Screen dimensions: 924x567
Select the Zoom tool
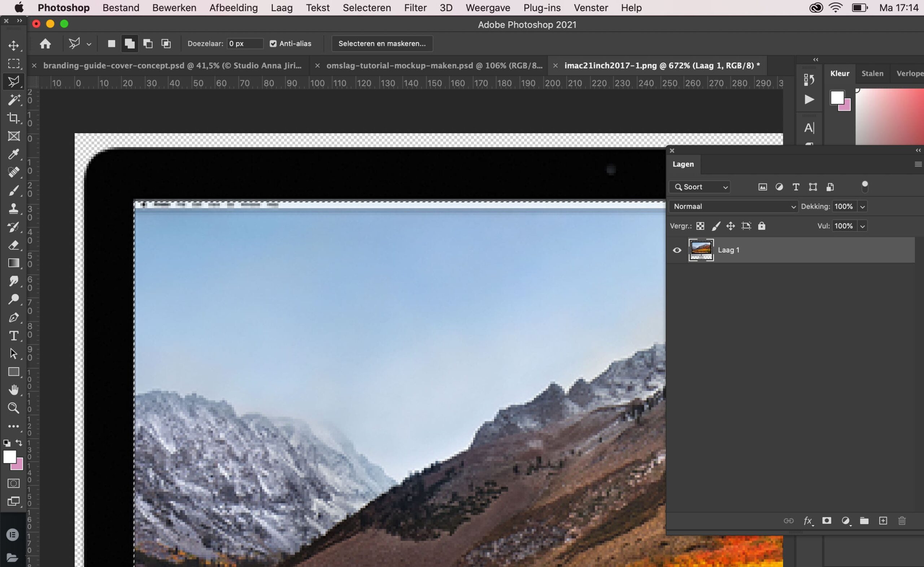coord(14,408)
